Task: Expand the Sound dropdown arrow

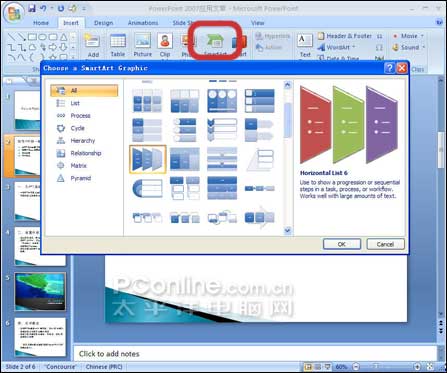Action: pyautogui.click(x=424, y=47)
